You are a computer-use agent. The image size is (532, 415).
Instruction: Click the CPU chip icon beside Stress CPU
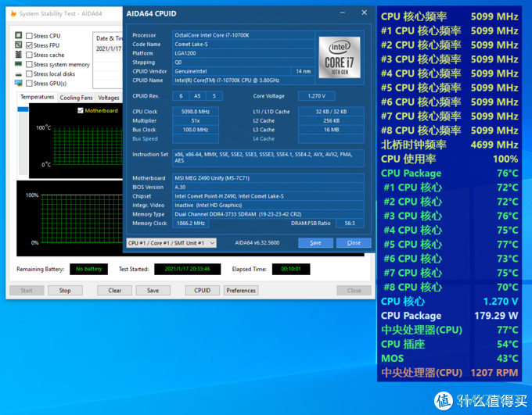click(x=19, y=35)
